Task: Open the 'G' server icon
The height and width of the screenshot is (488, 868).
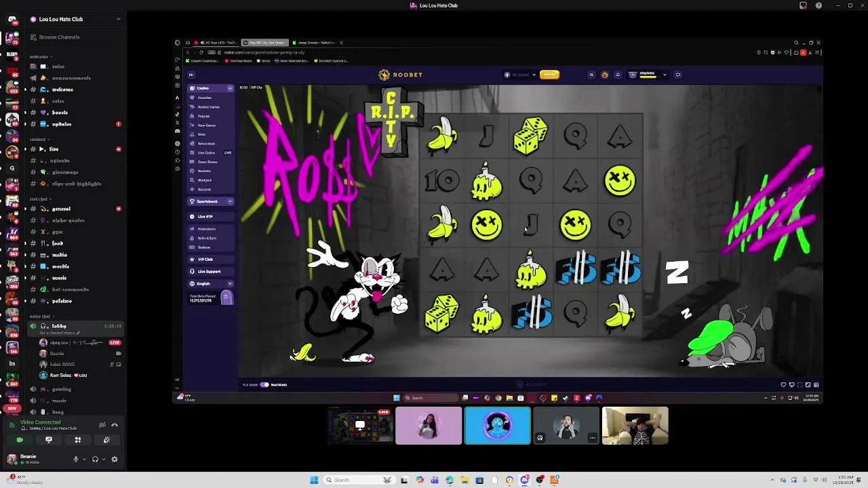Action: point(12,168)
